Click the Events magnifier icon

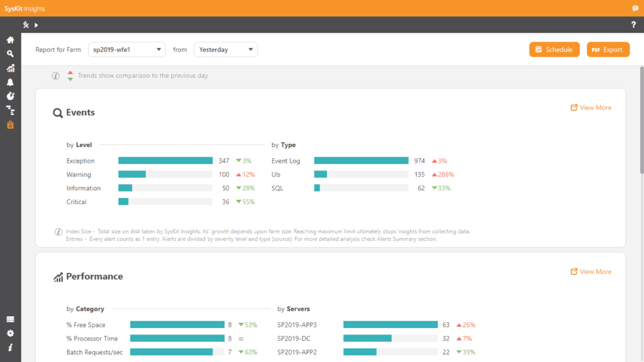click(58, 113)
